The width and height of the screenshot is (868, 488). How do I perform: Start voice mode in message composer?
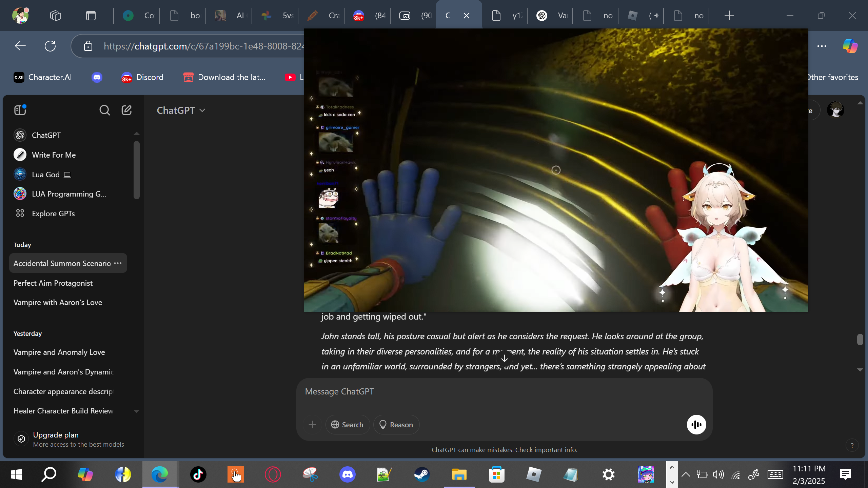[696, 425]
